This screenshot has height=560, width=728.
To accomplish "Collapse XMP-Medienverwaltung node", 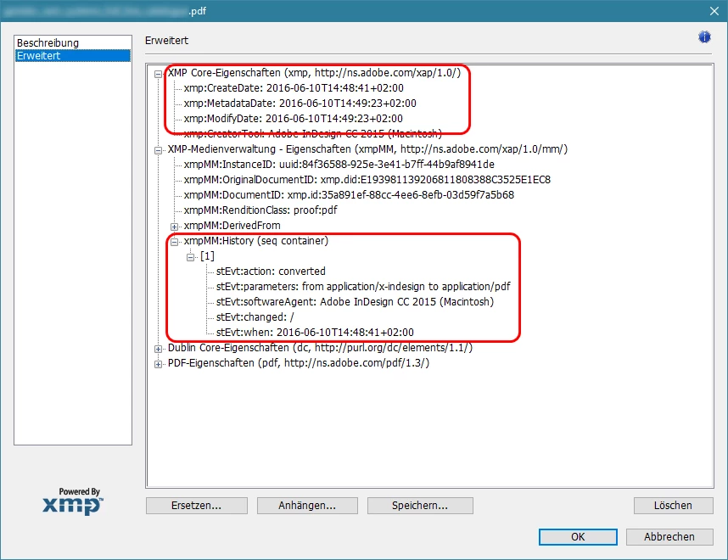I will coord(159,150).
